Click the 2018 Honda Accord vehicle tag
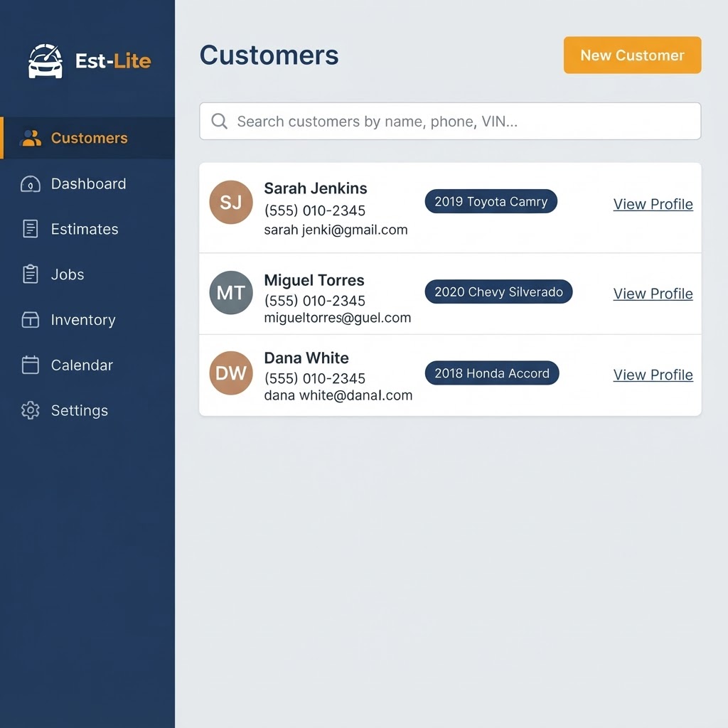The image size is (728, 728). pyautogui.click(x=492, y=373)
